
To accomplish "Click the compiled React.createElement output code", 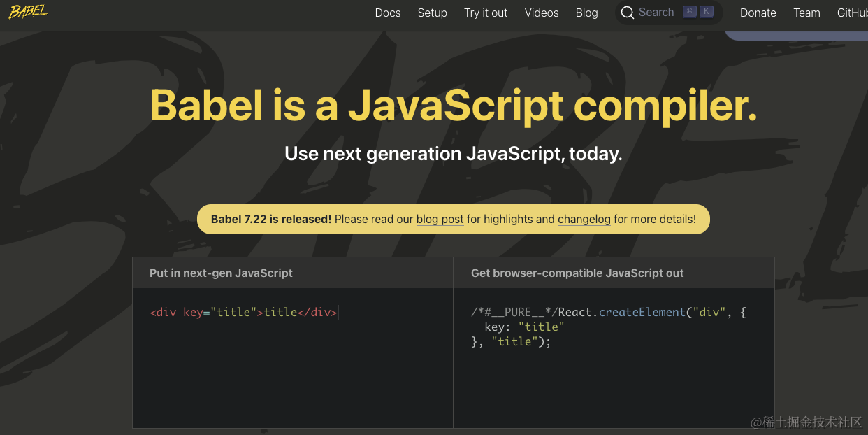I will pos(608,327).
